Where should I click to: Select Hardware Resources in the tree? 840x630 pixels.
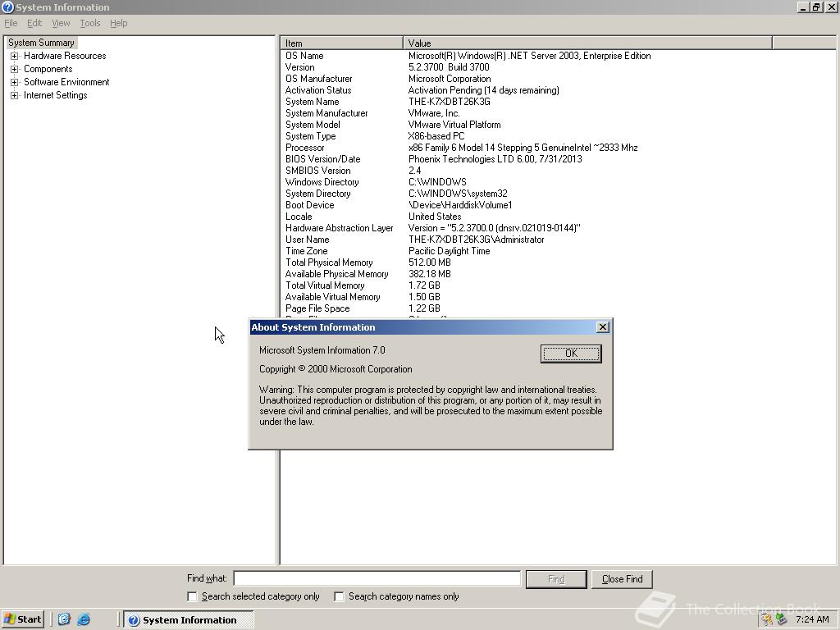click(65, 56)
